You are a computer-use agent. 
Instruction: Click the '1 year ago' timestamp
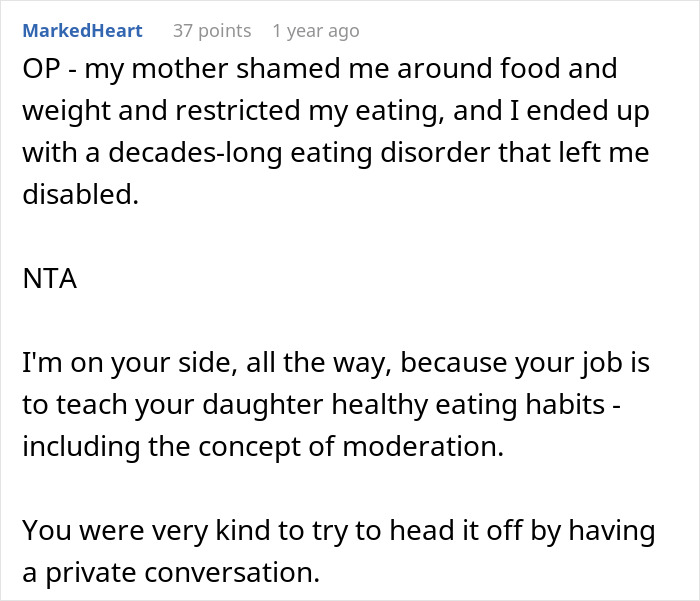tap(315, 31)
